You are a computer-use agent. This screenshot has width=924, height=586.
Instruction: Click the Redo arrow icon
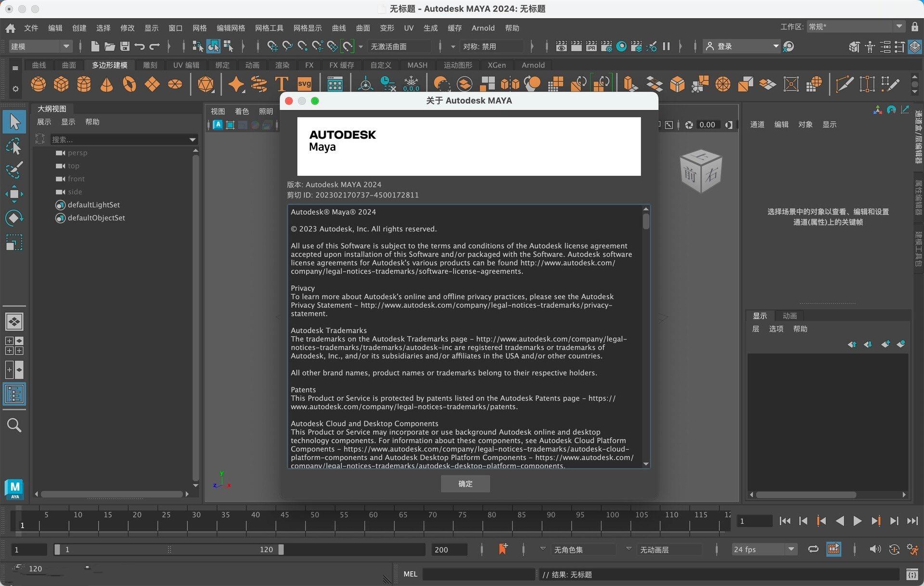point(154,46)
